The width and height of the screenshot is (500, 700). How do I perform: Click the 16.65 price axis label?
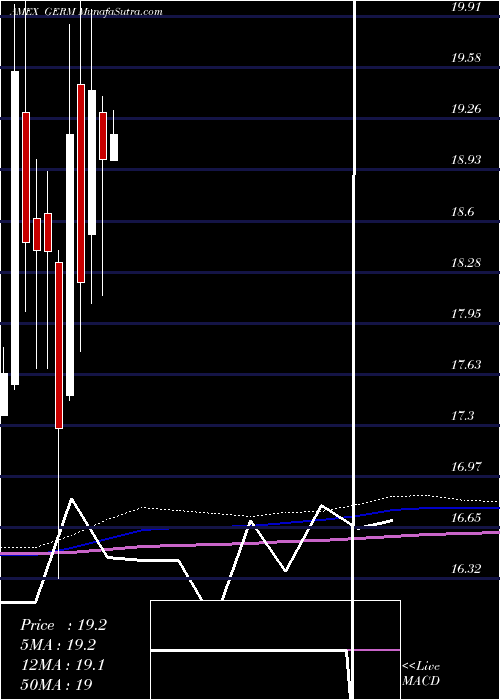(466, 518)
